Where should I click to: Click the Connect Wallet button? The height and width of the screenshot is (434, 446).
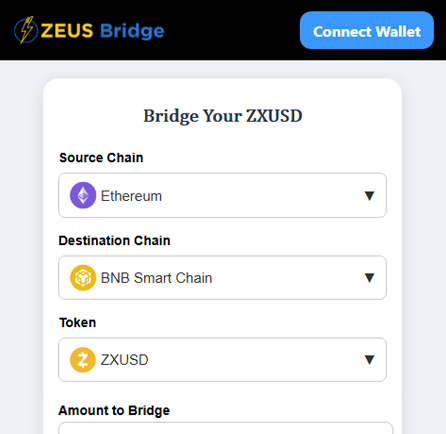367,30
